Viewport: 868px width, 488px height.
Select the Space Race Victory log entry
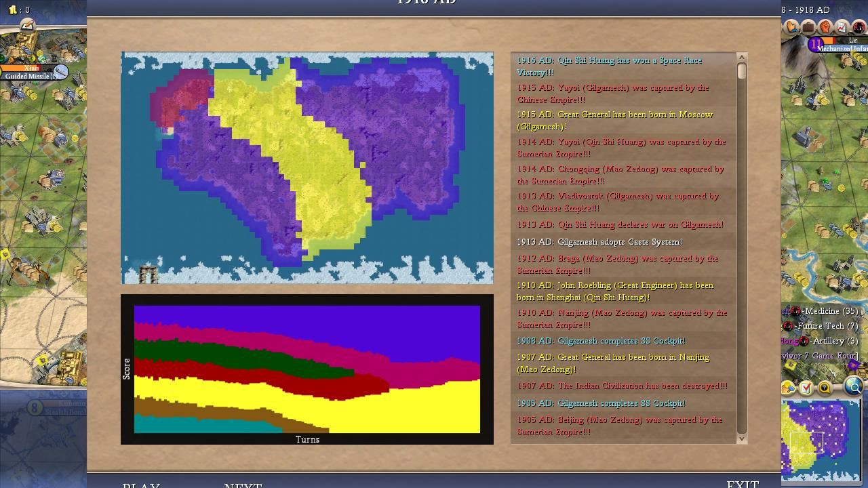[x=623, y=66]
